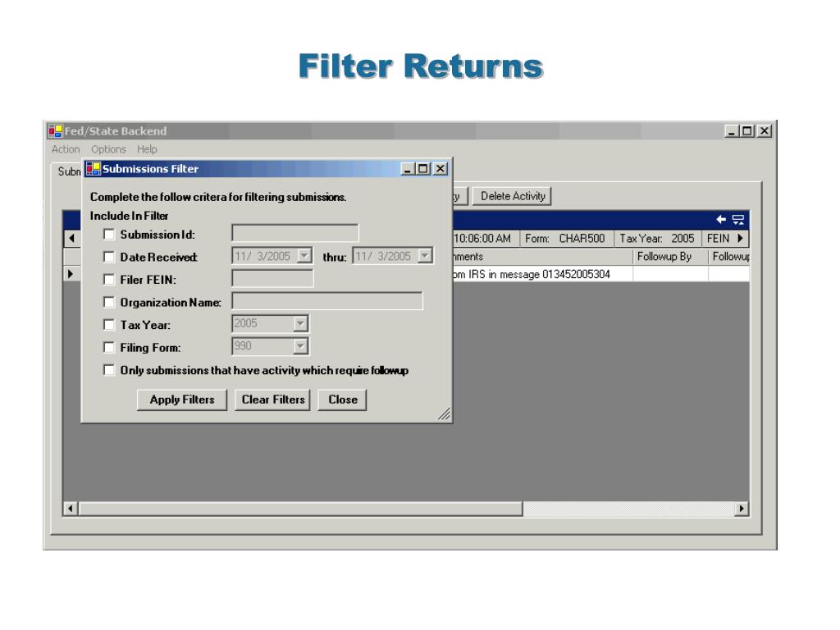
Task: Click the horizontal scrollbar right arrow
Action: (742, 509)
